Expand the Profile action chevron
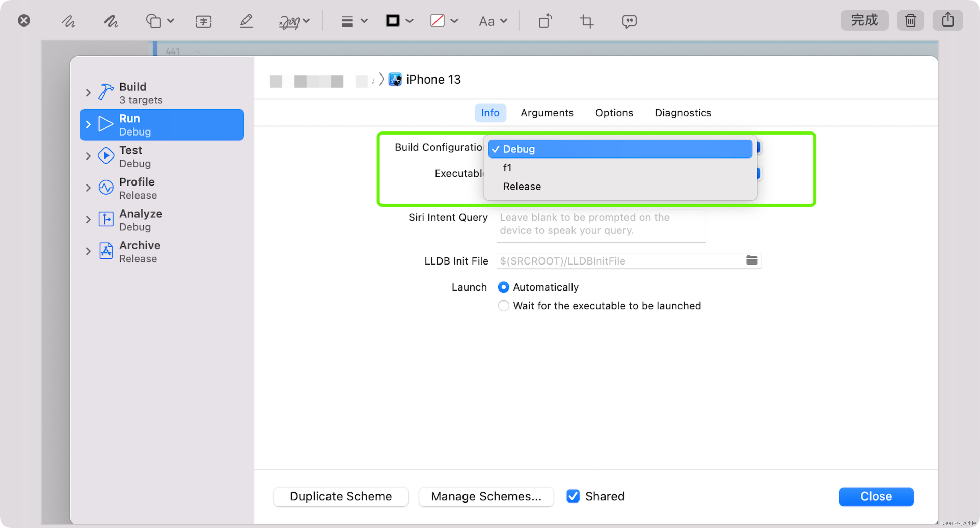 (x=88, y=188)
